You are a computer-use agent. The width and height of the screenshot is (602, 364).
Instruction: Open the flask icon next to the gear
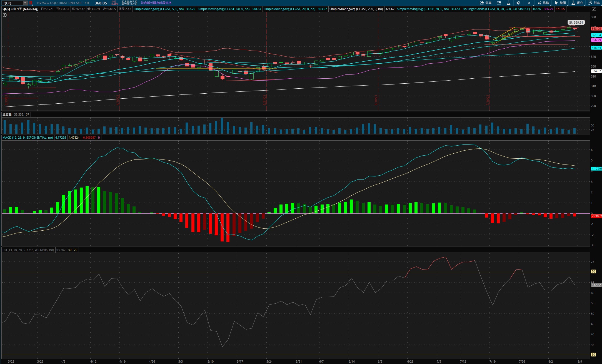tap(508, 3)
